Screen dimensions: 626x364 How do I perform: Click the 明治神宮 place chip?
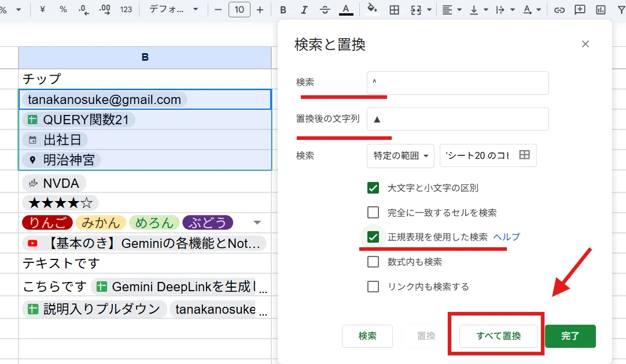(61, 160)
